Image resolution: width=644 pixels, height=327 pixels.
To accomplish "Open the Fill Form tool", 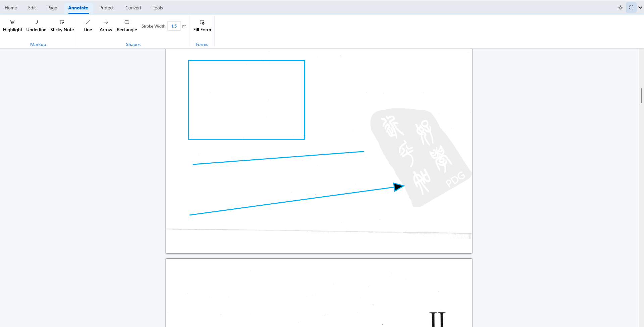I will [x=202, y=26].
